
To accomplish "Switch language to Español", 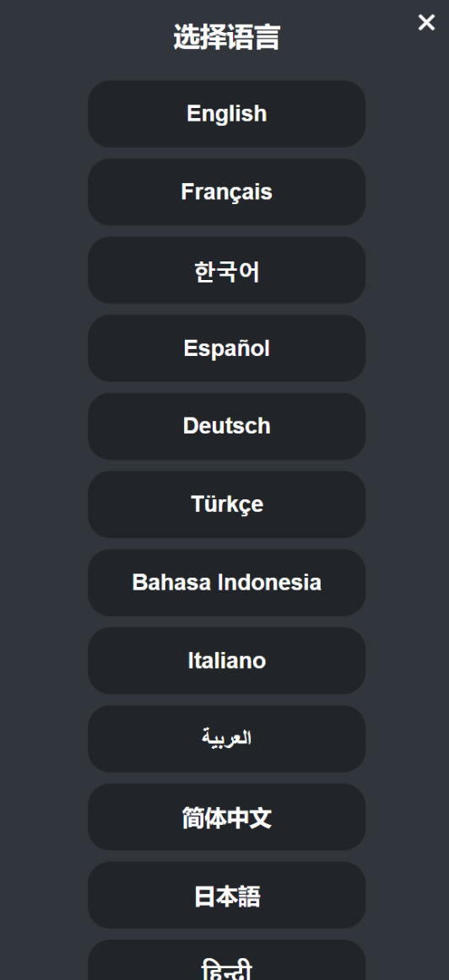I will pos(226,348).
